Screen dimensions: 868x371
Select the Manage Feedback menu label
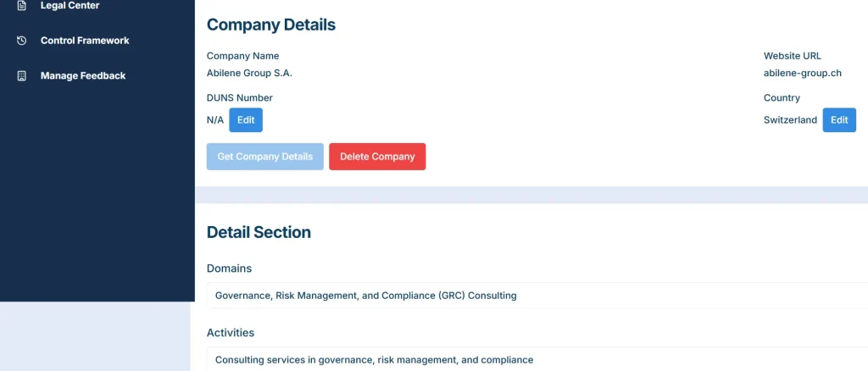[x=83, y=76]
